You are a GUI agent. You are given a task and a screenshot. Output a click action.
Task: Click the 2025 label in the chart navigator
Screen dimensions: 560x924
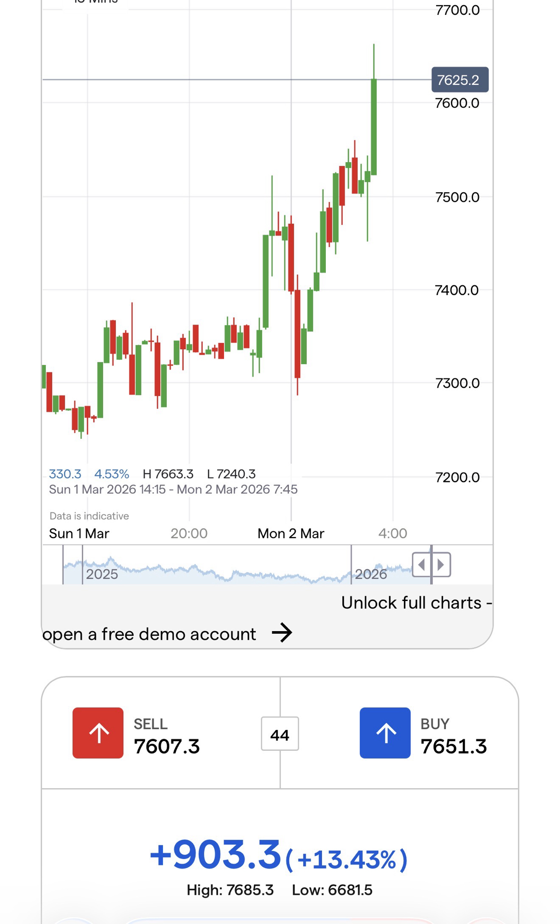[x=102, y=574]
